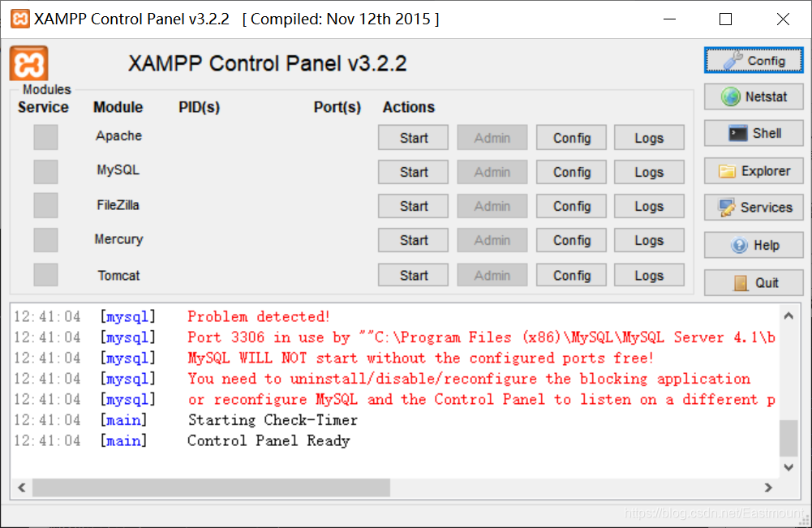View FileZilla Logs
Viewport: 812px width, 528px height.
[x=649, y=206]
